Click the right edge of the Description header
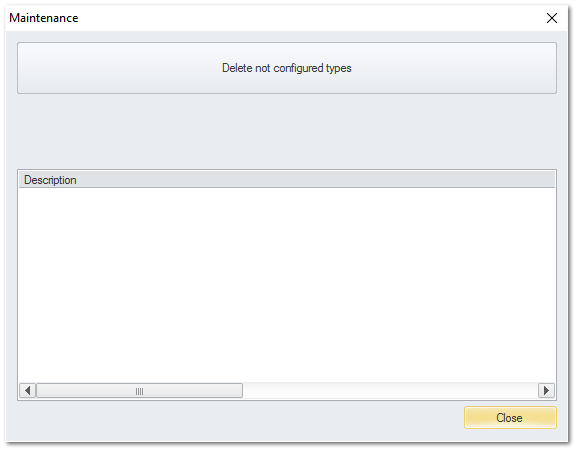 (554, 180)
